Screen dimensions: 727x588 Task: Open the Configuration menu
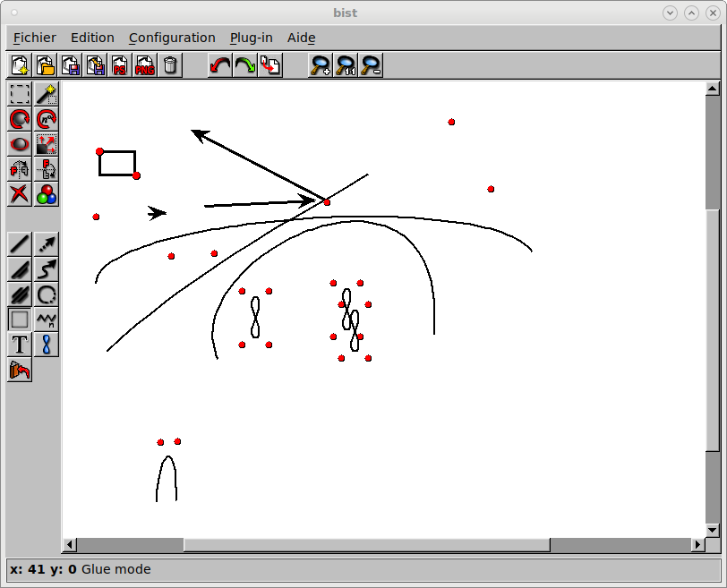pos(172,38)
